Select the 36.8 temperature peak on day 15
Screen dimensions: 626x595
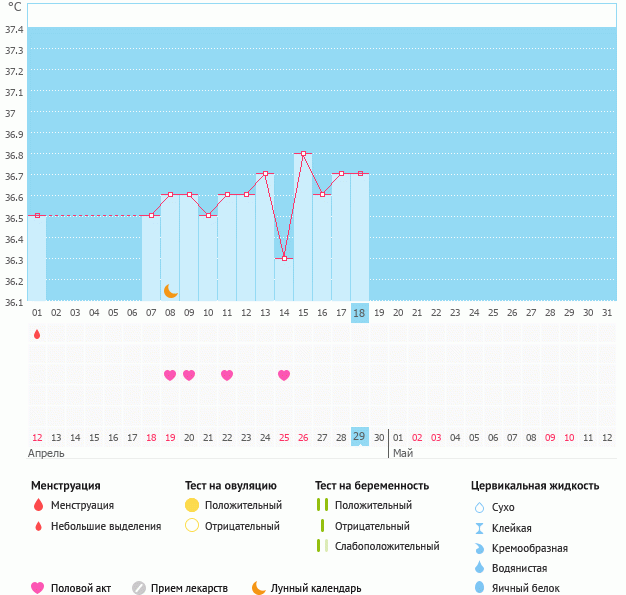(303, 154)
